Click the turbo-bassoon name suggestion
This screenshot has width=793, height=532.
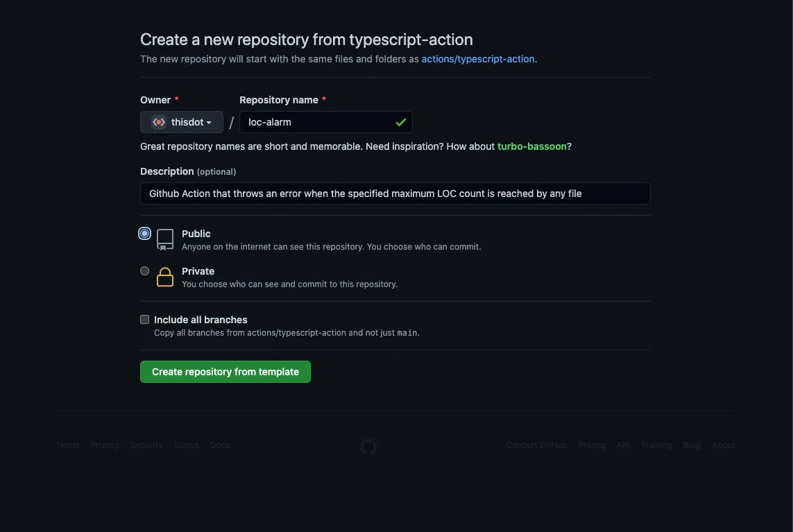pyautogui.click(x=531, y=146)
